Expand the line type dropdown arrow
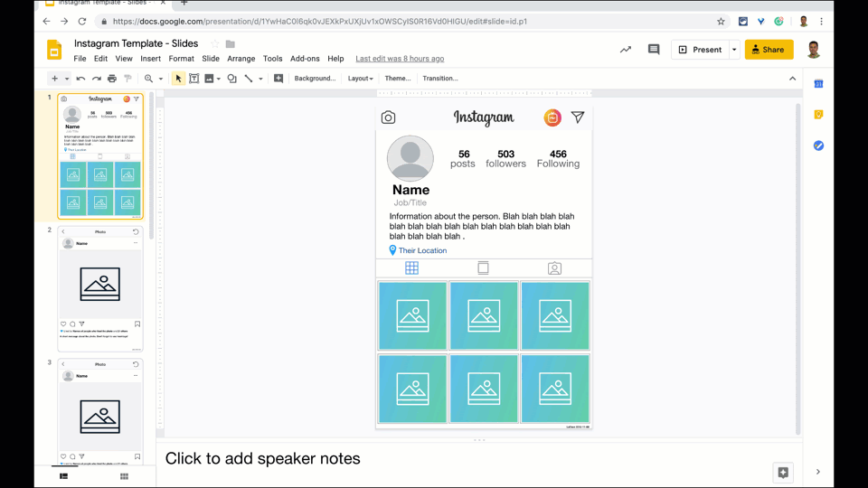Image resolution: width=868 pixels, height=488 pixels. pos(260,79)
